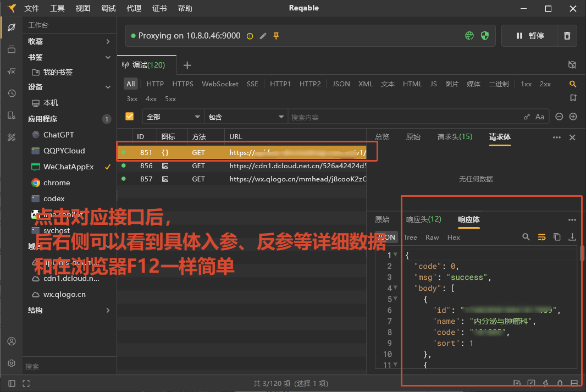Image resolution: width=586 pixels, height=392 pixels.
Task: Open the settings gear at the bottom left
Action: point(12,363)
